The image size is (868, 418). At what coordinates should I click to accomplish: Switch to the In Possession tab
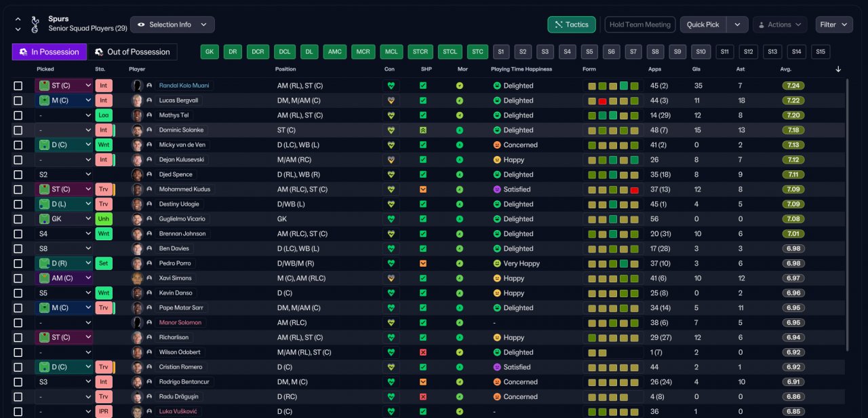point(50,52)
